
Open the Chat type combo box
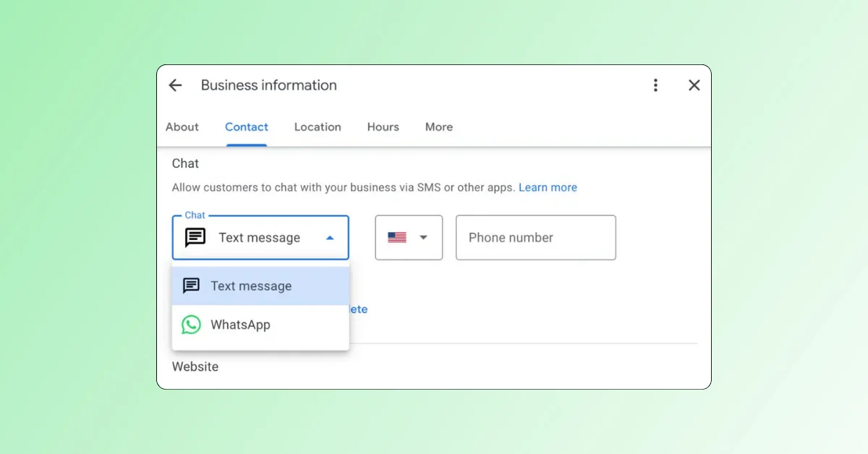tap(260, 237)
